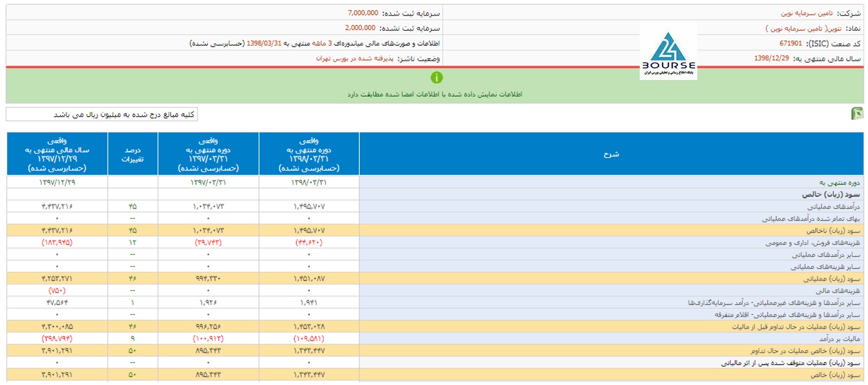
Task: Click the 9 percent change for income tax
Action: [133, 339]
